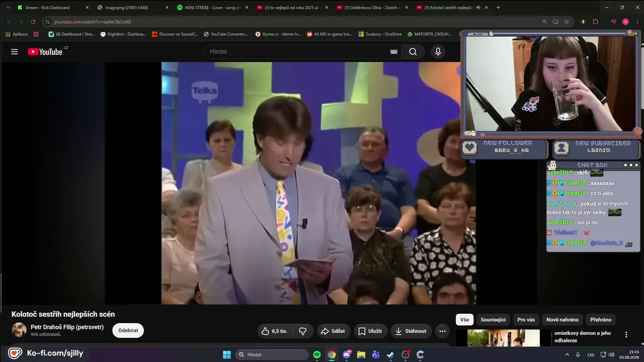Go back with browser back arrow
This screenshot has height=362, width=644.
point(9,22)
